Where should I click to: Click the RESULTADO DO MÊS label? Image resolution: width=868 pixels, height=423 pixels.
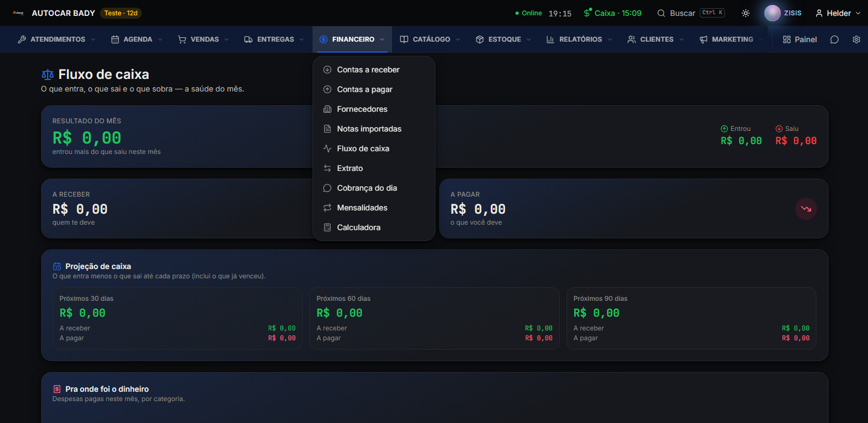click(x=87, y=121)
